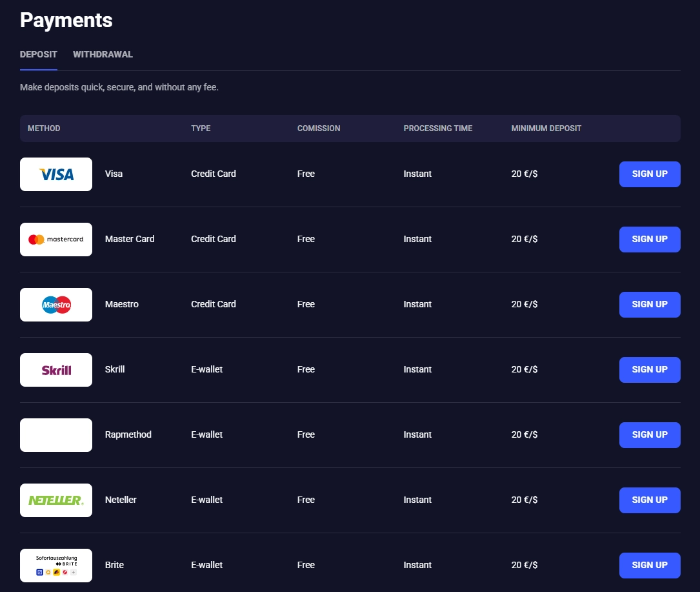Sign up using the Rapmethod row button
The image size is (700, 592).
tap(650, 435)
